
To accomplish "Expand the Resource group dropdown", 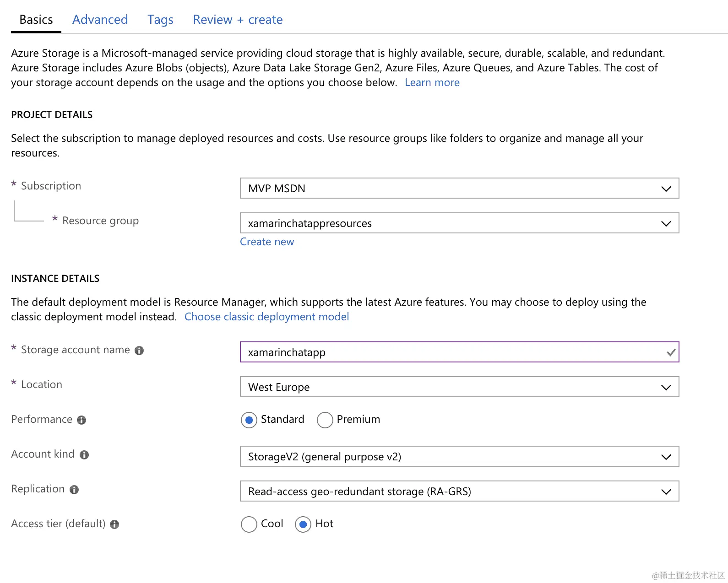I will pos(459,223).
